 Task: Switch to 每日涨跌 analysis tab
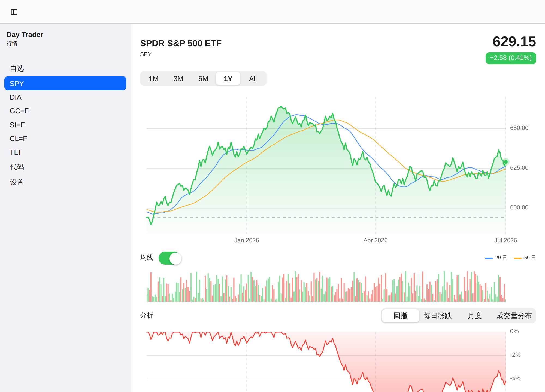click(x=438, y=316)
